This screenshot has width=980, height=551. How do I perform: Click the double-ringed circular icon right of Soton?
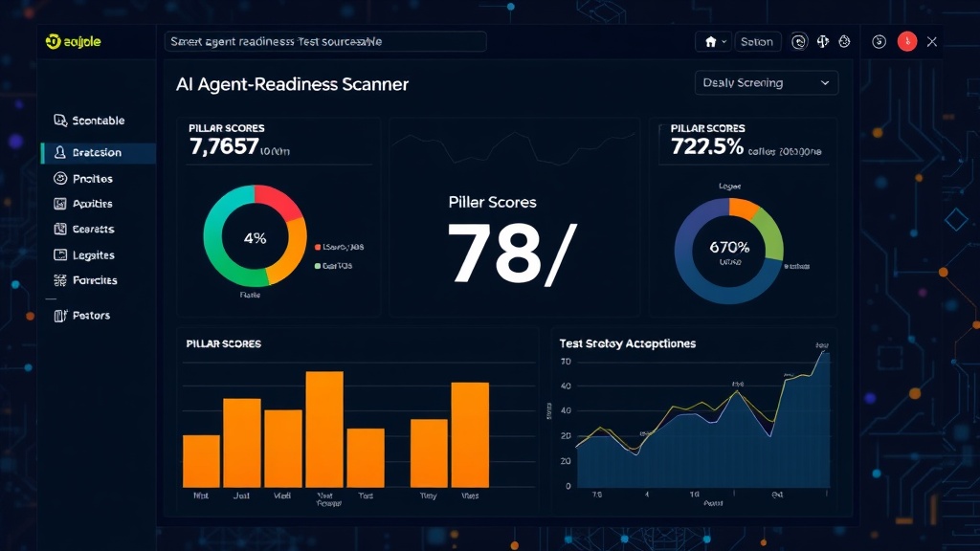(799, 42)
